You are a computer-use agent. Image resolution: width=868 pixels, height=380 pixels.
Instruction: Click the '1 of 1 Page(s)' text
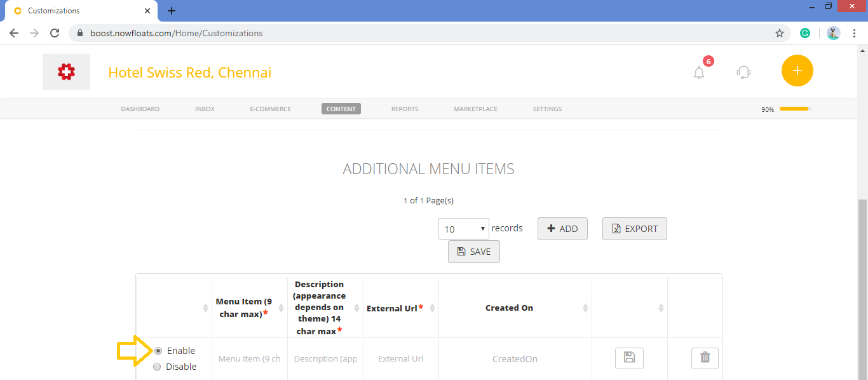tap(428, 200)
